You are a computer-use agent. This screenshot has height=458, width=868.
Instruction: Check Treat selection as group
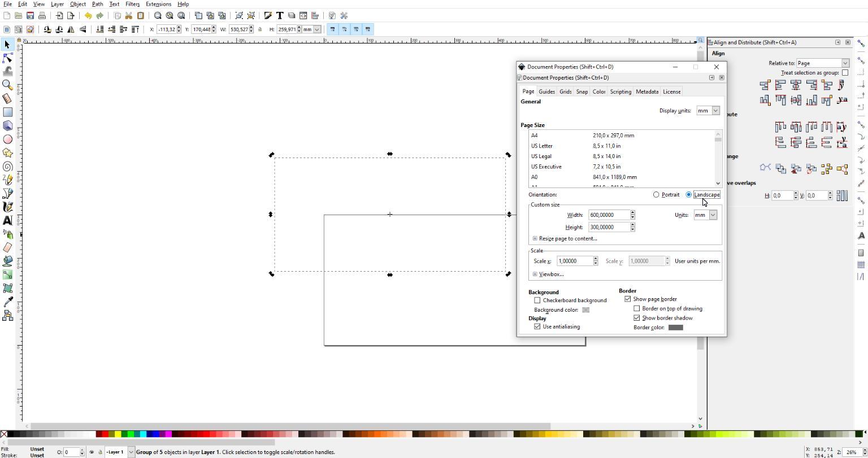(x=845, y=73)
